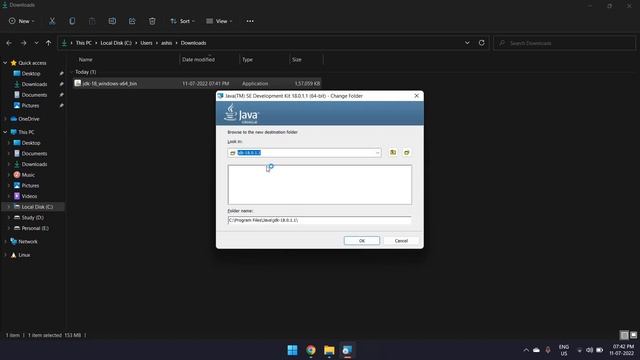Click the Rename icon in Explorer toolbar
Viewport: 640px width, 360px height.
[x=112, y=21]
